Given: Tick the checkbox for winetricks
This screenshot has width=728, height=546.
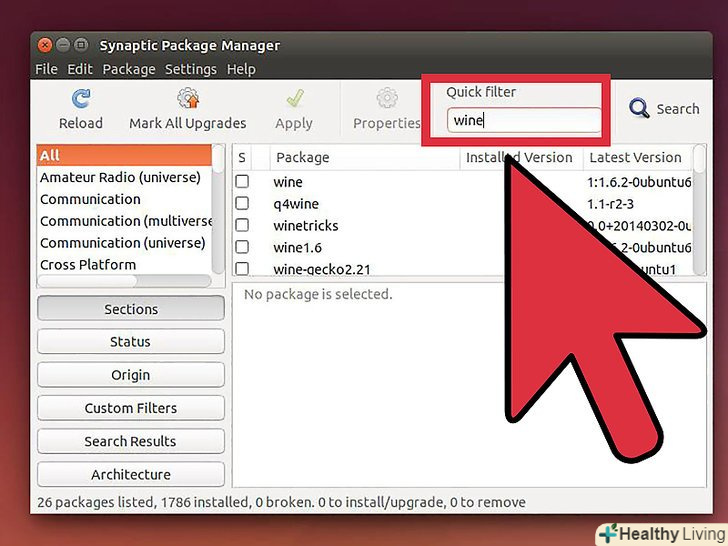Looking at the screenshot, I should [x=242, y=225].
